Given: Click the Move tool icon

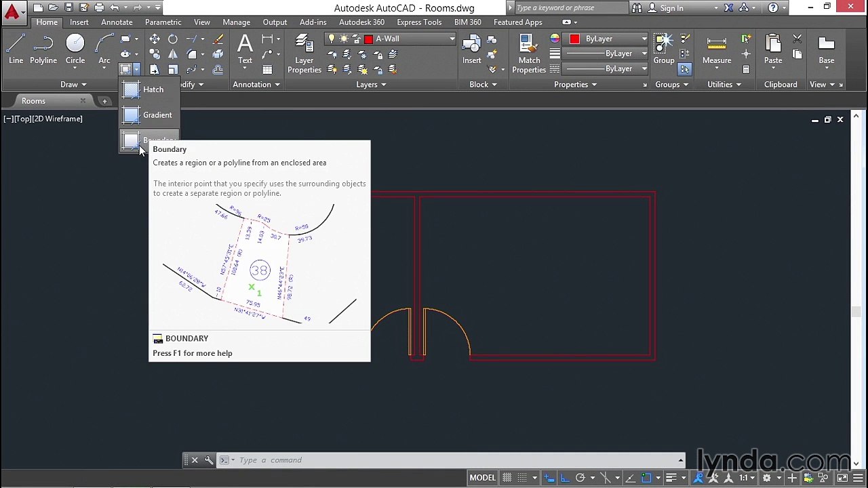Looking at the screenshot, I should tap(155, 39).
